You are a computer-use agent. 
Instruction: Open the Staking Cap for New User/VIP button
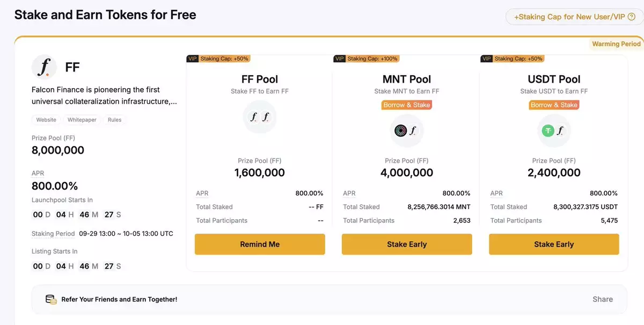(569, 17)
